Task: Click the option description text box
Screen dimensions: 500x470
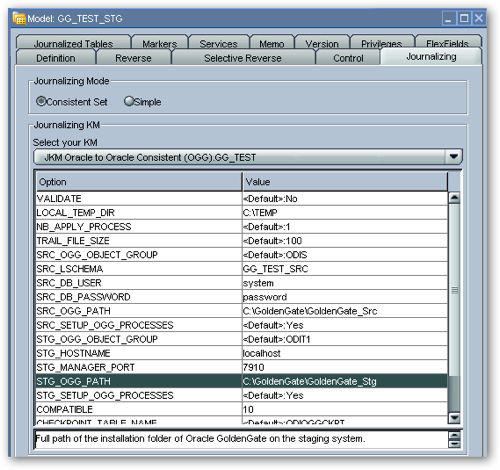Action: [242, 439]
